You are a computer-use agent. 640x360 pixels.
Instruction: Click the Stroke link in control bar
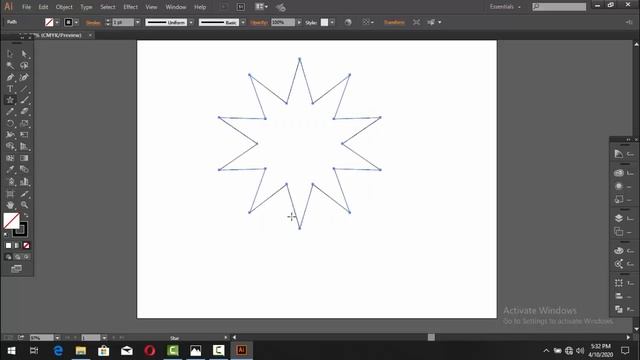tap(93, 23)
